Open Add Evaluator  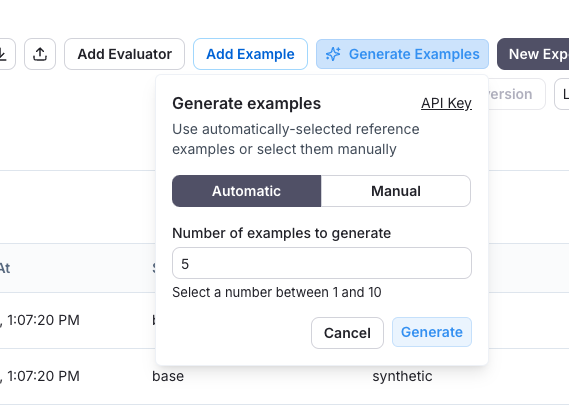[124, 54]
